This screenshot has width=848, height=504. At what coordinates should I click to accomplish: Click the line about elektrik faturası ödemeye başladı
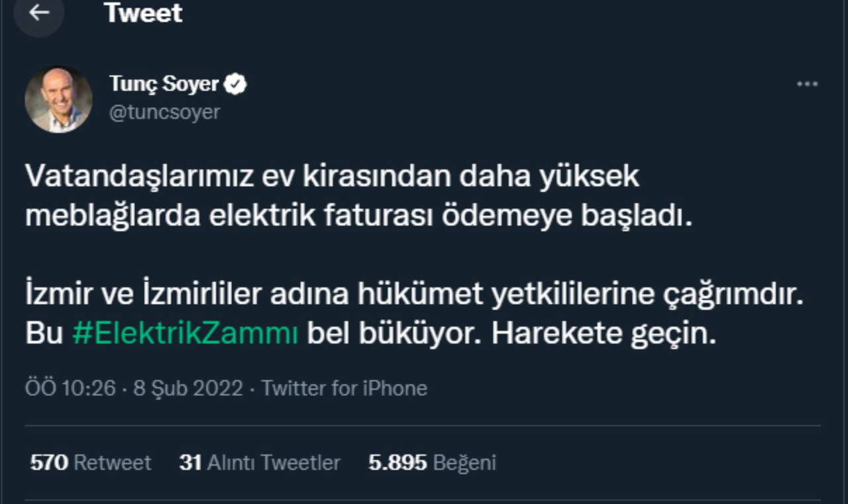358,217
